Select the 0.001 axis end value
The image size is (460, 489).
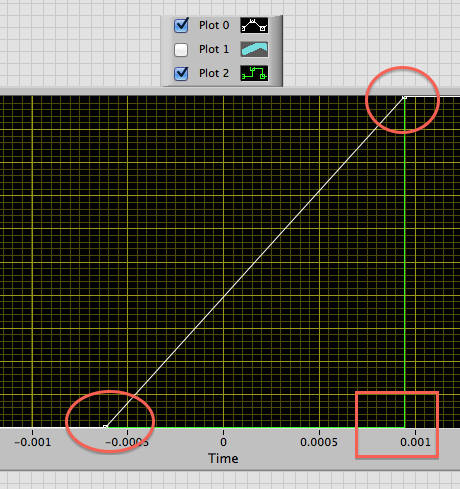(x=415, y=442)
